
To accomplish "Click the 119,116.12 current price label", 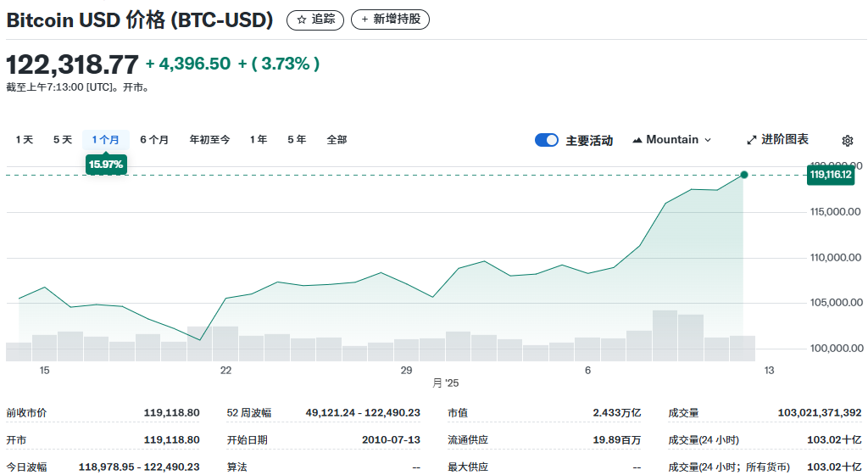I will coord(831,175).
